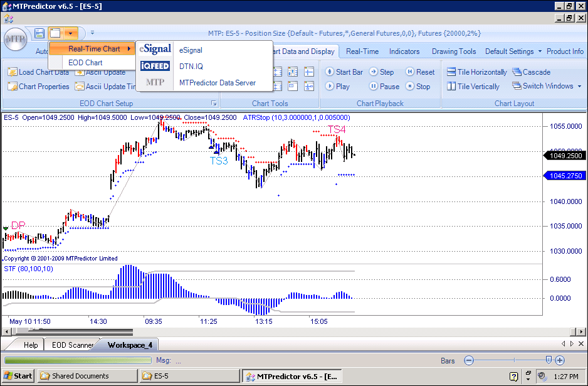Expand the EOD Chart Setup dialog launcher
The width and height of the screenshot is (588, 386).
[x=214, y=104]
